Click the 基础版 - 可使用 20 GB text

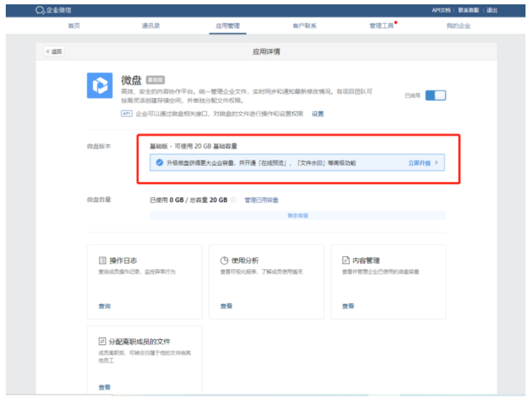(193, 147)
